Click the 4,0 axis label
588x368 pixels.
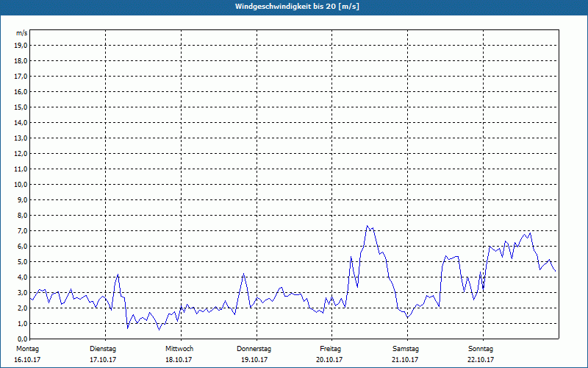23,277
